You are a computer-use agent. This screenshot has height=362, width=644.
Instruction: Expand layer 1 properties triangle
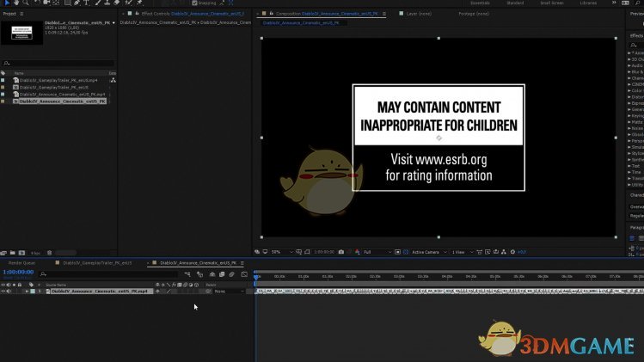27,291
